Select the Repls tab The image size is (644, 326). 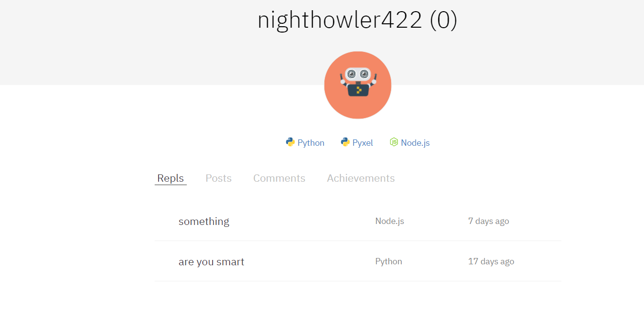coord(171,178)
